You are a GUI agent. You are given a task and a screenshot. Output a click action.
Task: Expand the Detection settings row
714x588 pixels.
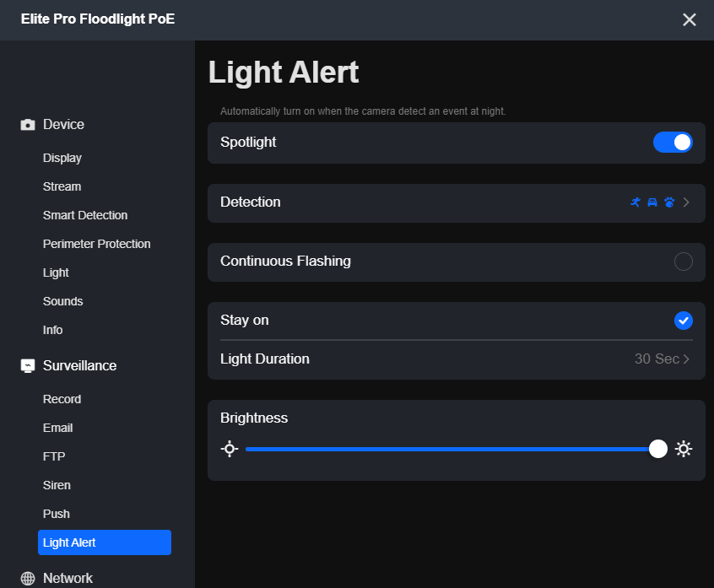[684, 202]
